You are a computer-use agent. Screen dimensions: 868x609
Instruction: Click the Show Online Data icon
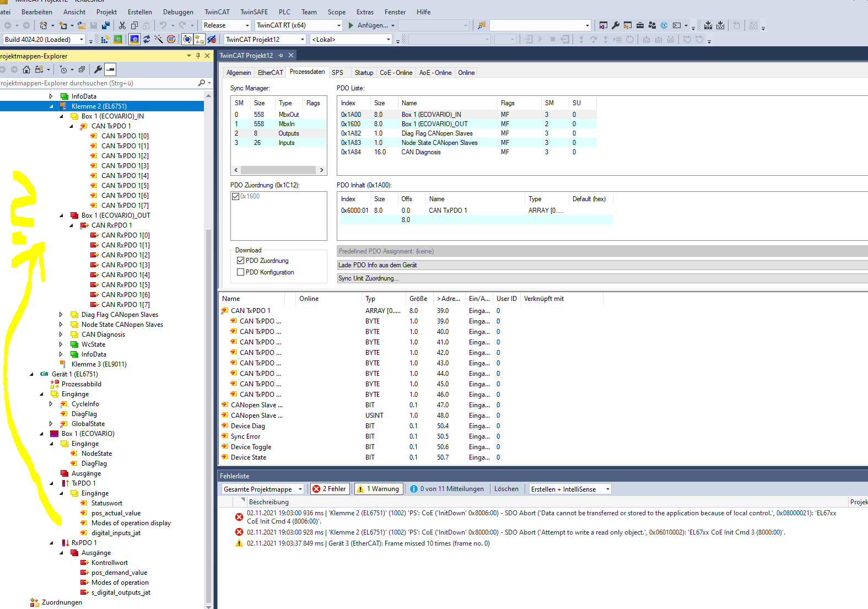pyautogui.click(x=187, y=39)
